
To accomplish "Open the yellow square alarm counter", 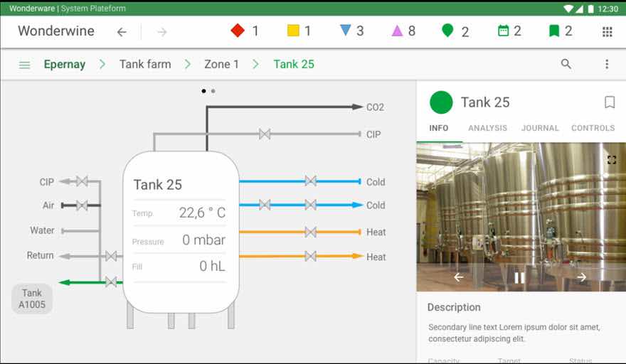I will 299,31.
